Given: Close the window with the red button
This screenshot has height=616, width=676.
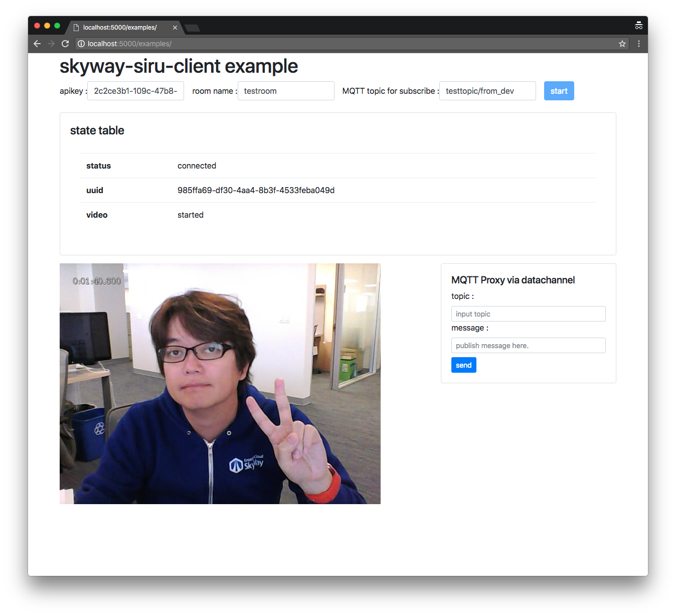Looking at the screenshot, I should 37,26.
